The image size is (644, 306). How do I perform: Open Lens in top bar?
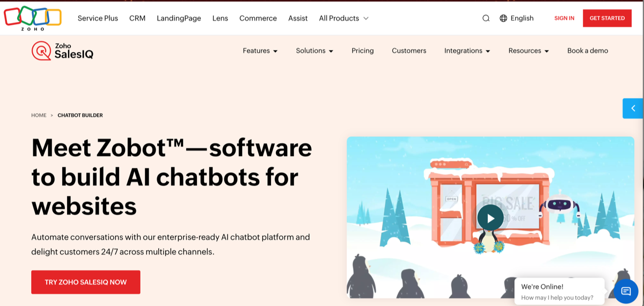(x=220, y=18)
